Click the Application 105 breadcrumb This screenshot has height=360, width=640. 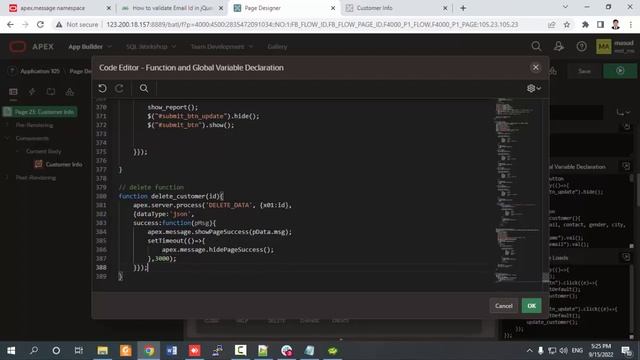[40, 71]
